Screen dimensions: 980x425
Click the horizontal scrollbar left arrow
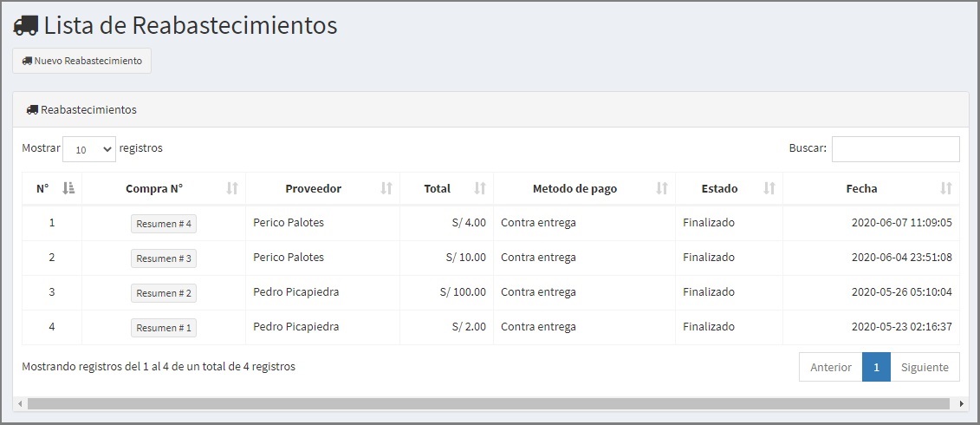19,404
